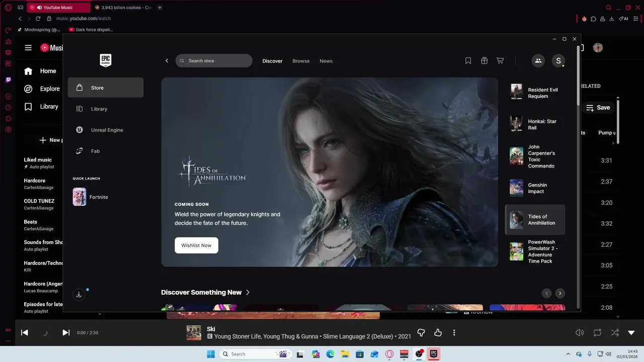This screenshot has width=644, height=362.
Task: Open the Opera GX extensions cube icon
Action: pyautogui.click(x=593, y=19)
